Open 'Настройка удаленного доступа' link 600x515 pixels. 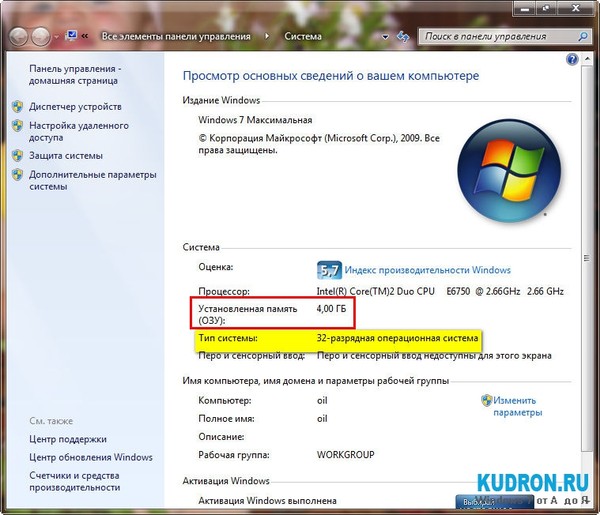coord(79,131)
